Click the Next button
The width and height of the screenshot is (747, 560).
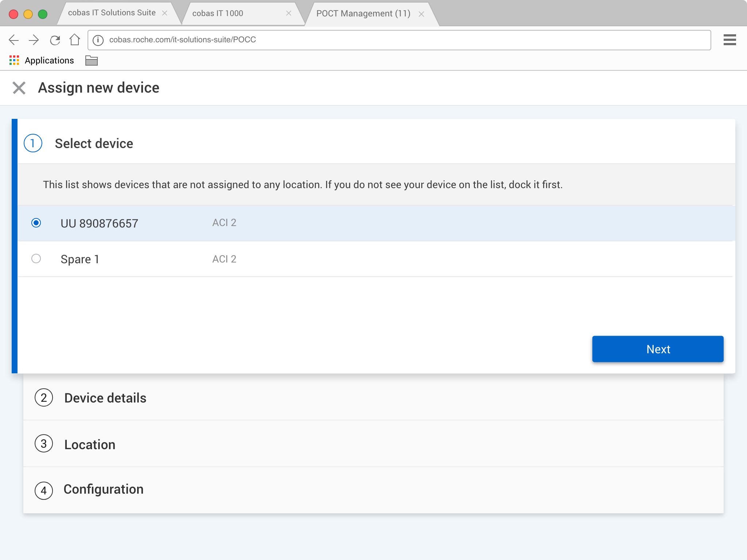(x=658, y=349)
